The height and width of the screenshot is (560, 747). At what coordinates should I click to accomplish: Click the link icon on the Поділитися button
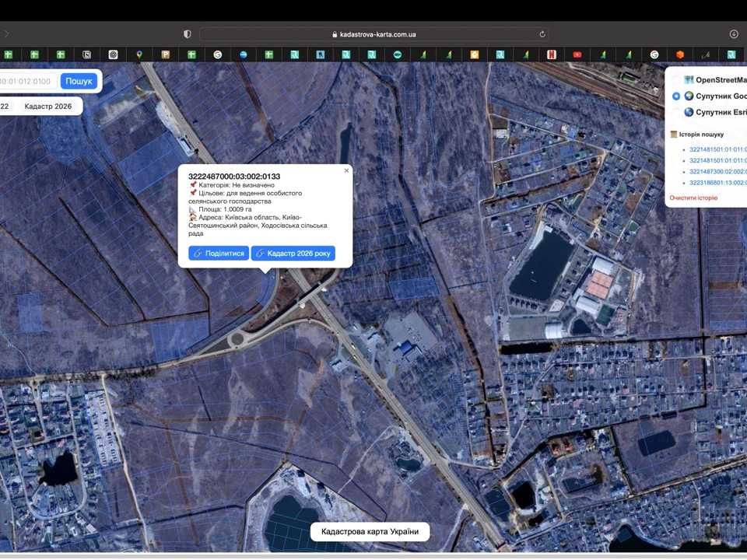pos(198,254)
